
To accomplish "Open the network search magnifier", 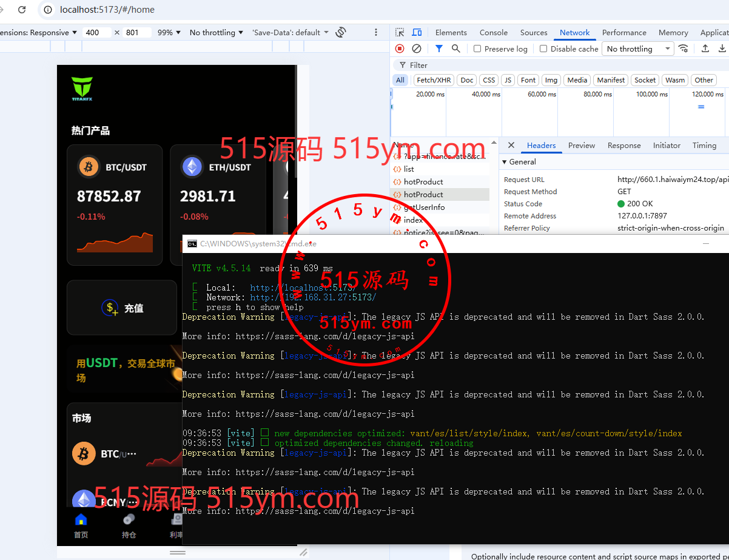I will coord(455,49).
